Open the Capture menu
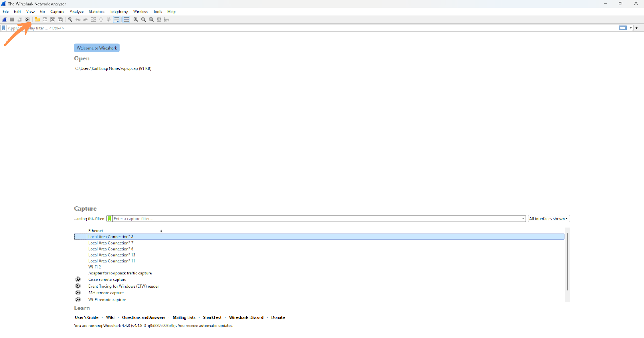Screen dimensions: 644x338 click(x=57, y=12)
